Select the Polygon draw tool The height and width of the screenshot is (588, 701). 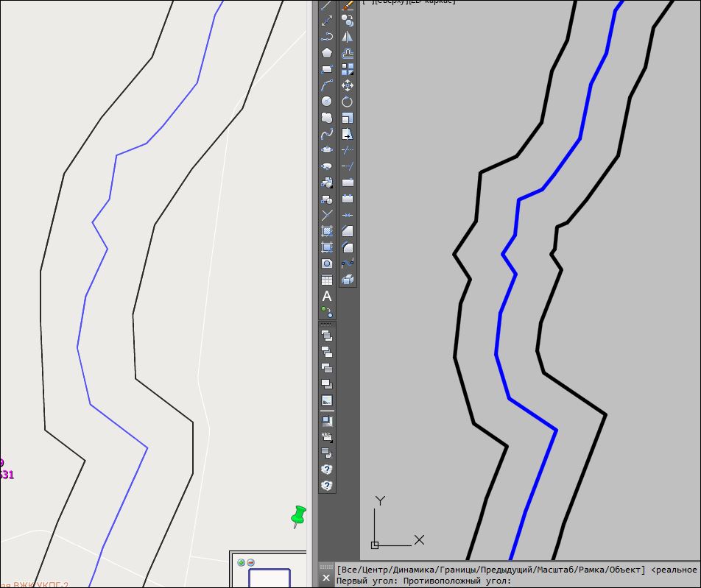point(327,53)
